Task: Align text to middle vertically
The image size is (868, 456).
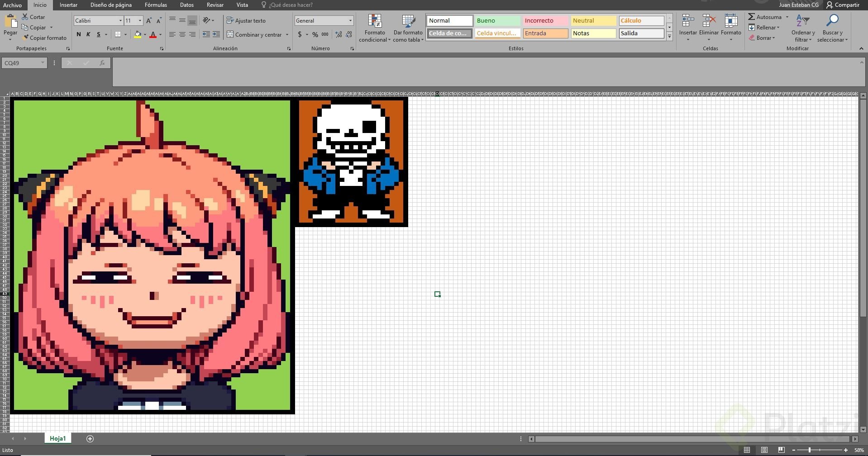Action: (x=182, y=20)
